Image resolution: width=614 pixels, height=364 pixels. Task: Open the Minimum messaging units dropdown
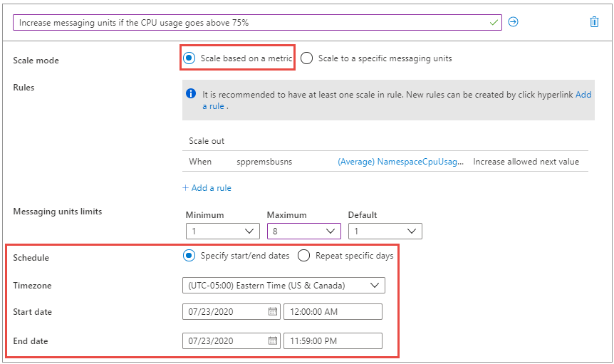point(222,231)
